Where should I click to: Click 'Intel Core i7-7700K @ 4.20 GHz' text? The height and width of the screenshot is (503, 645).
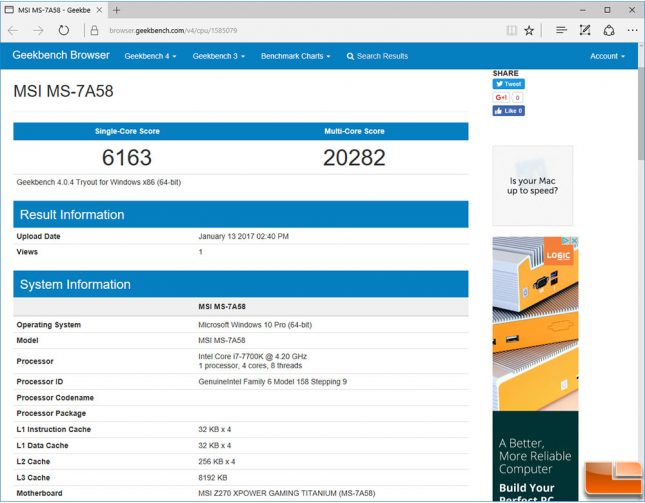(253, 357)
